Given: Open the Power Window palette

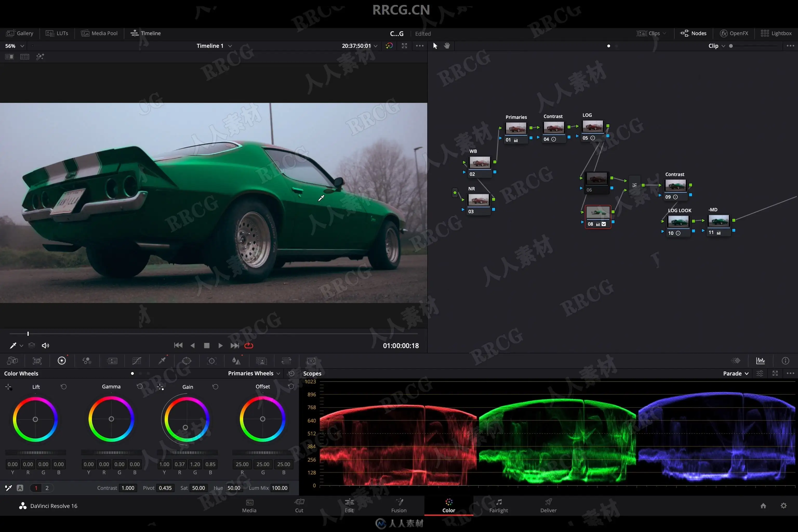Looking at the screenshot, I should point(187,361).
